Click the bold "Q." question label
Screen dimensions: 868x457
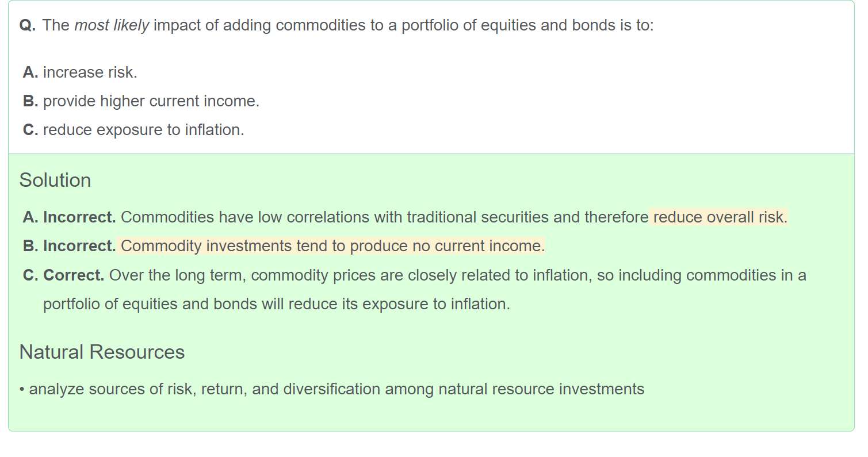point(28,25)
